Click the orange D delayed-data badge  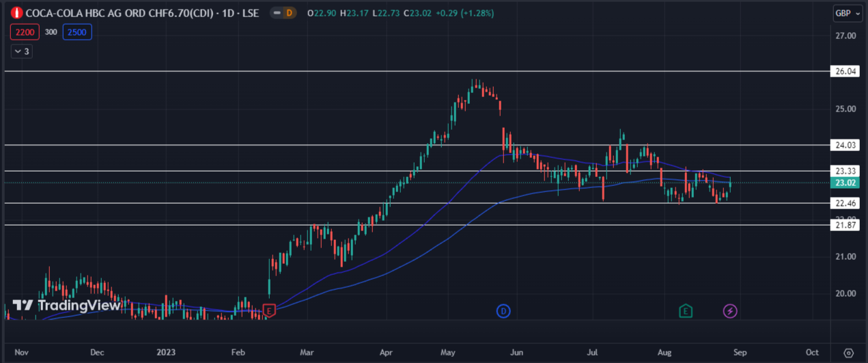point(290,13)
